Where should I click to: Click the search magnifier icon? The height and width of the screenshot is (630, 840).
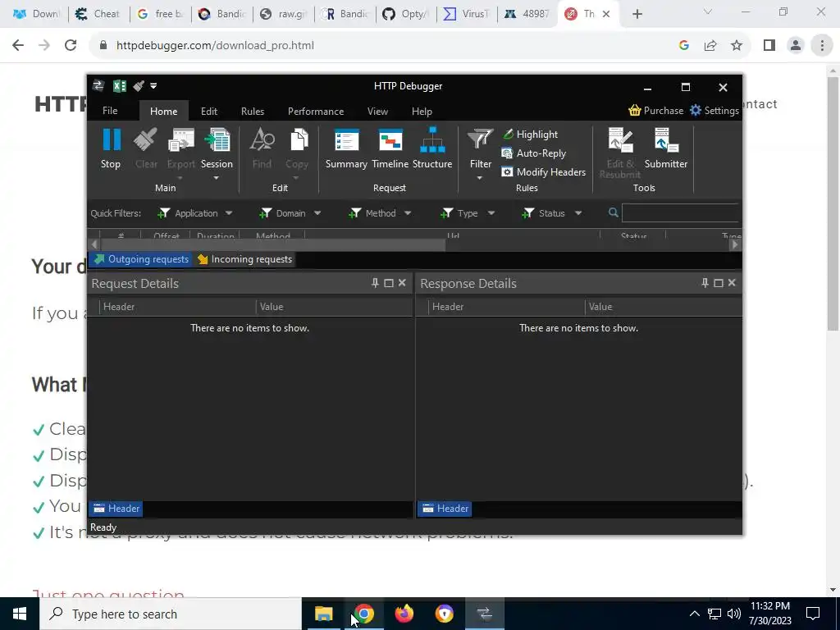point(614,212)
